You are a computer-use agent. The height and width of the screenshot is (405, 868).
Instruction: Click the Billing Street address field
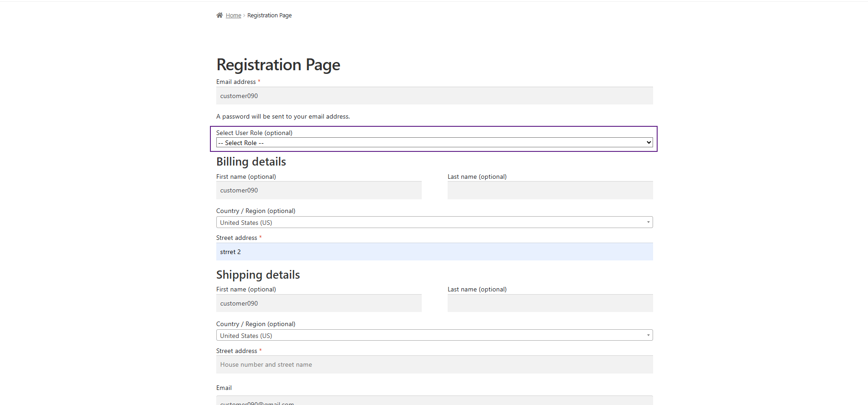[434, 252]
